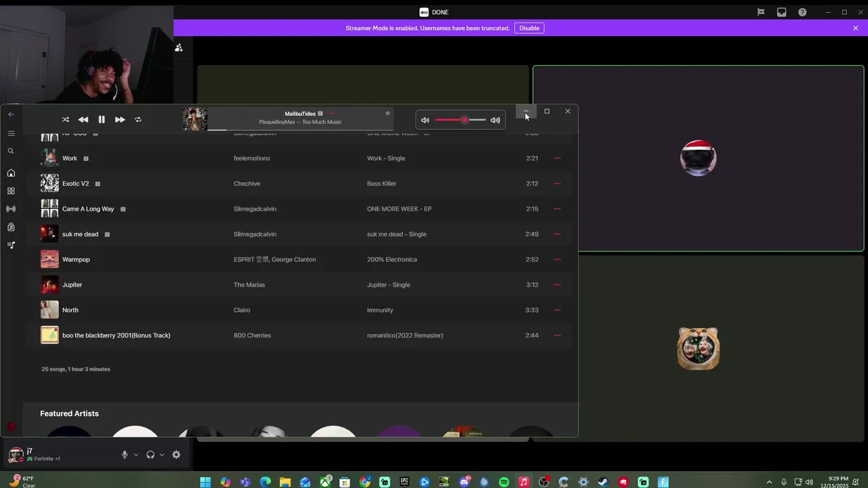
Task: Pause the currently playing song
Action: pos(101,119)
